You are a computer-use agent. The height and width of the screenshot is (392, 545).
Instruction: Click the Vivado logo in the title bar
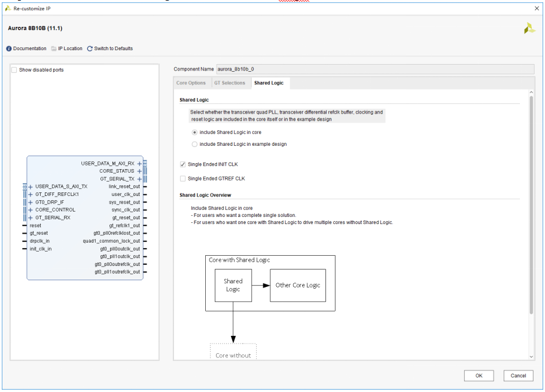point(8,8)
